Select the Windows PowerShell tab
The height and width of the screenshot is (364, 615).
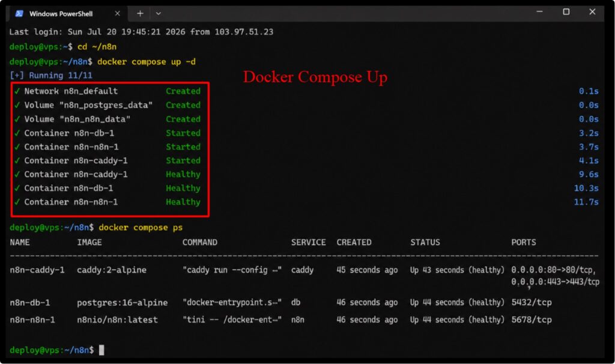pos(67,14)
